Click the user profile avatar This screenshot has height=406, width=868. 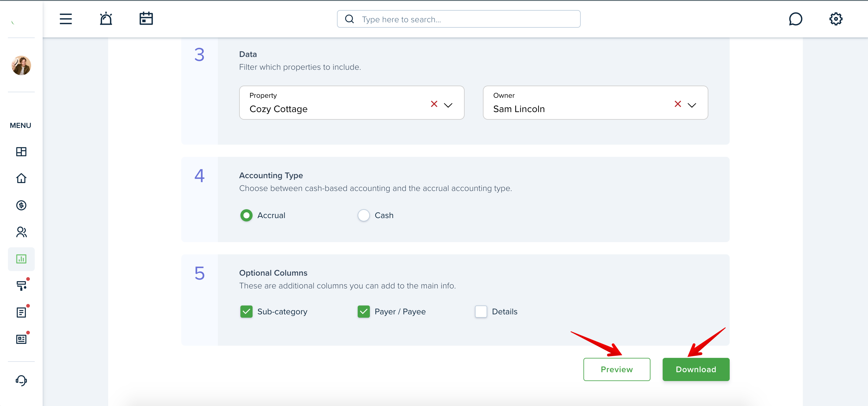21,65
